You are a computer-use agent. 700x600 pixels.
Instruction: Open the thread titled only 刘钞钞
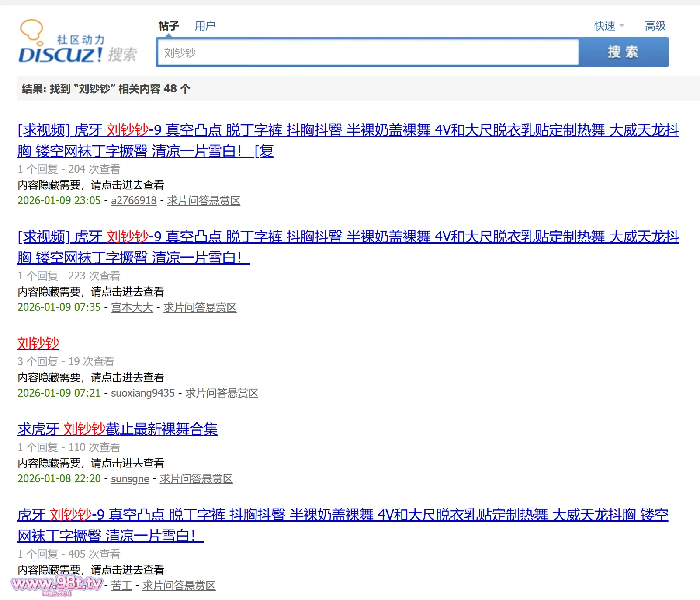(x=38, y=343)
